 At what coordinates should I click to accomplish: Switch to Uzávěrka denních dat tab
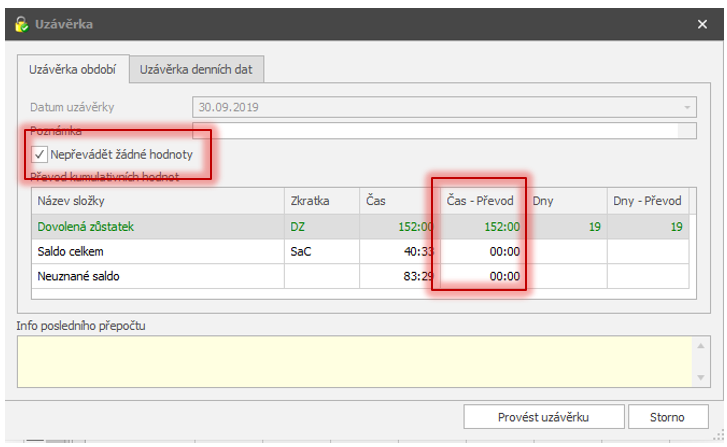click(x=196, y=70)
